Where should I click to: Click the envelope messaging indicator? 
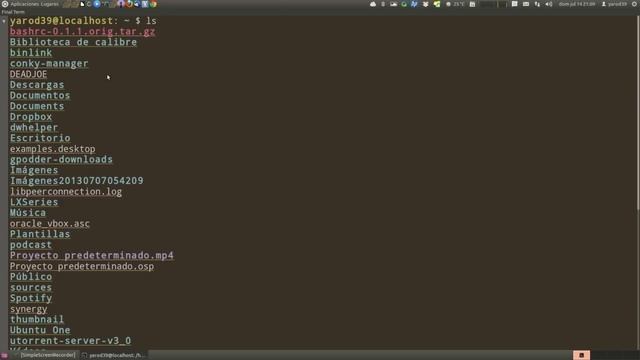(526, 4)
